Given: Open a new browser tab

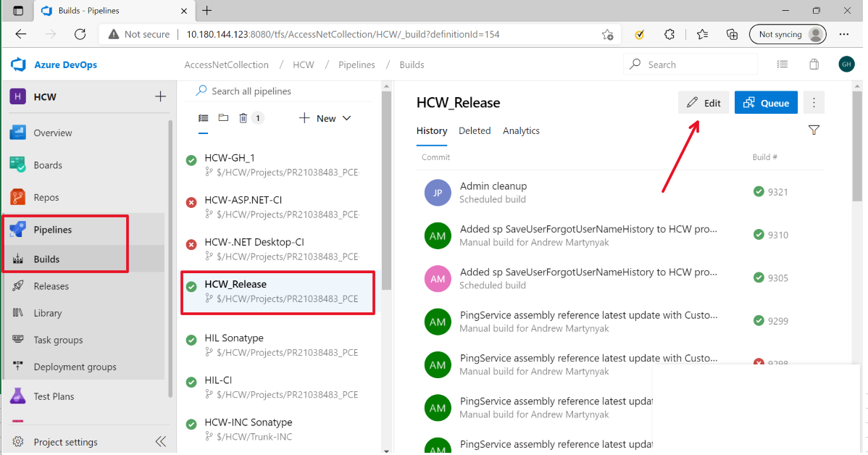Looking at the screenshot, I should (x=206, y=11).
